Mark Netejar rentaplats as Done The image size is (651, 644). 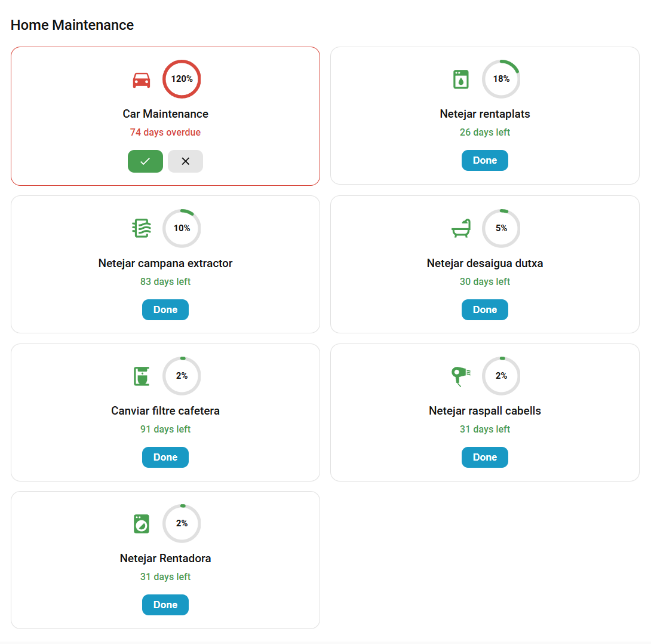tap(484, 161)
